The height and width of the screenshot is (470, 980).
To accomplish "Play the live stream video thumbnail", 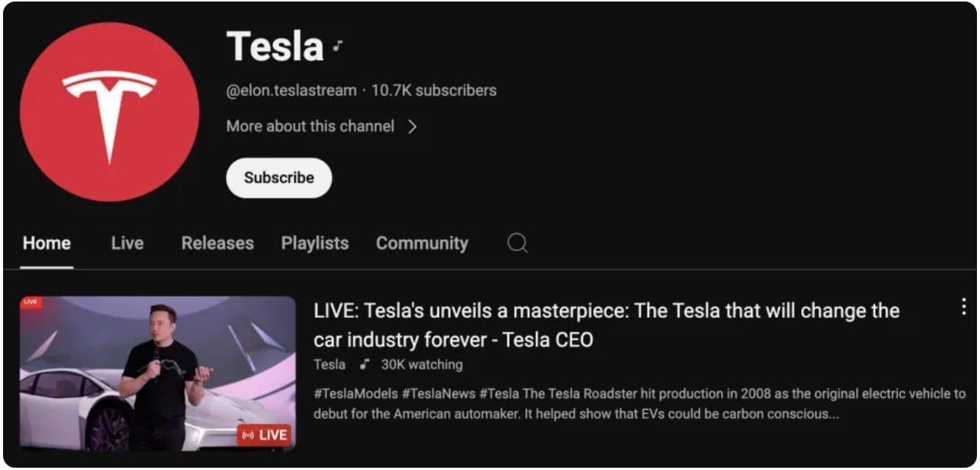I will pos(157,373).
